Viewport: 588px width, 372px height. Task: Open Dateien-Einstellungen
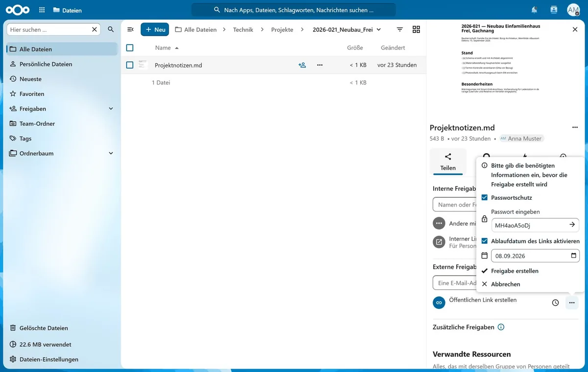pos(62,359)
